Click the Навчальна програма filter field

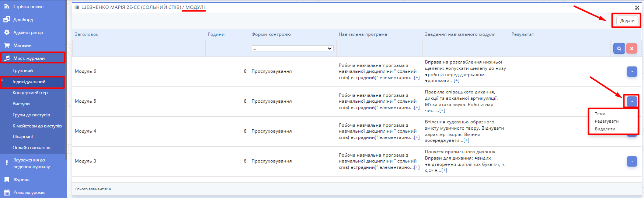pos(379,48)
